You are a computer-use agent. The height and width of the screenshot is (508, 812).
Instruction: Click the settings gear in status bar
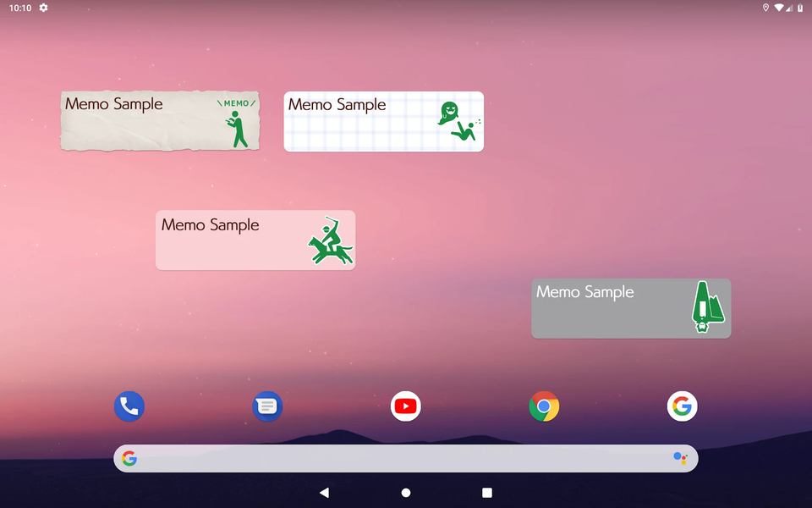(44, 8)
